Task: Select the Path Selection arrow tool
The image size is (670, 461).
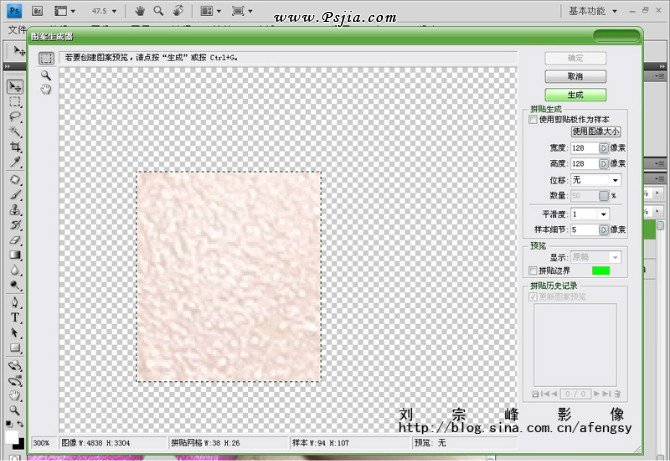Action: [x=15, y=332]
